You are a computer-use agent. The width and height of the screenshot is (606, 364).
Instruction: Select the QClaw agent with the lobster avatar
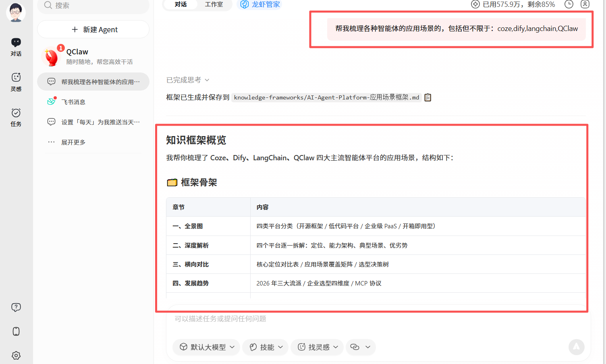tap(93, 56)
